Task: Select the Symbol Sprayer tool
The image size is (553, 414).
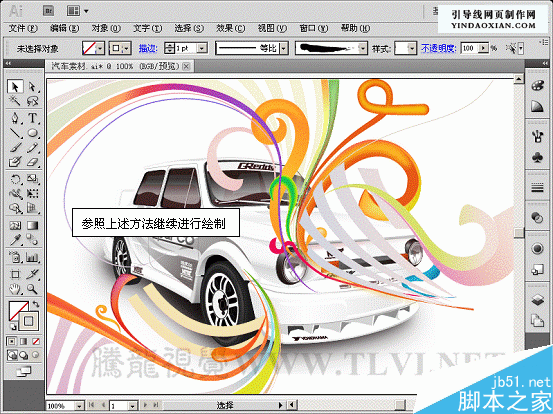Action: [15, 257]
